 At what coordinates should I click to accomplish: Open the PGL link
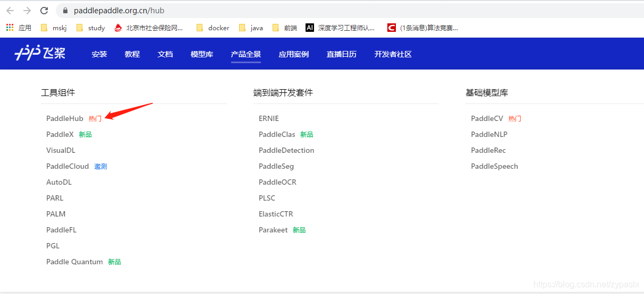(x=53, y=246)
